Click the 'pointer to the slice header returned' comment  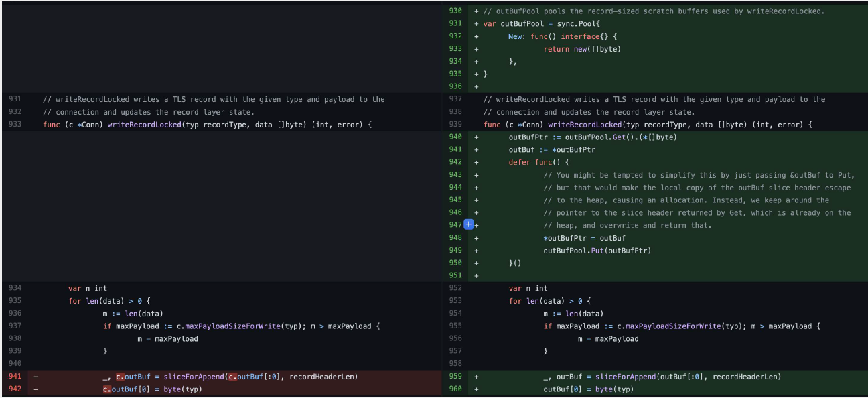pos(697,212)
